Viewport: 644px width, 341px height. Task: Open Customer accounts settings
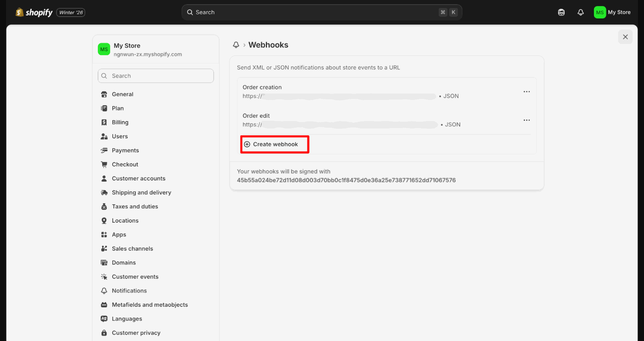pos(139,178)
